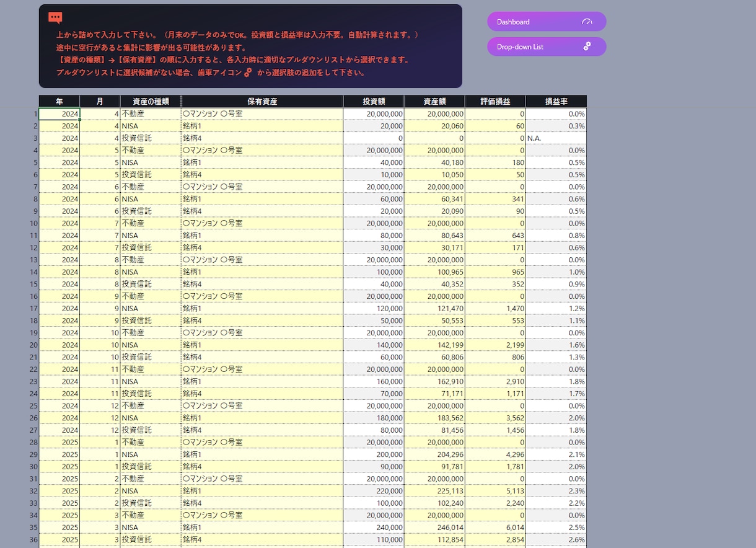The width and height of the screenshot is (756, 548).
Task: Select the 評価損益 column header
Action: [495, 102]
